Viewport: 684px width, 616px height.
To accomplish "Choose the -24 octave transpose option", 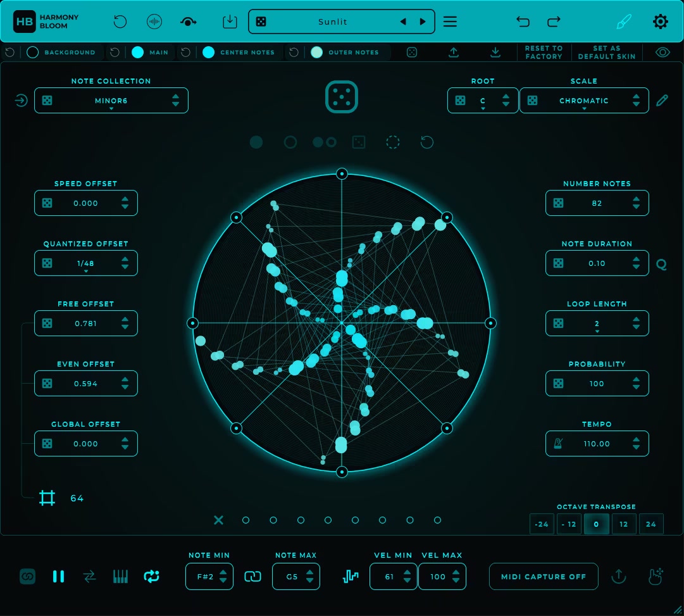I will pyautogui.click(x=542, y=524).
